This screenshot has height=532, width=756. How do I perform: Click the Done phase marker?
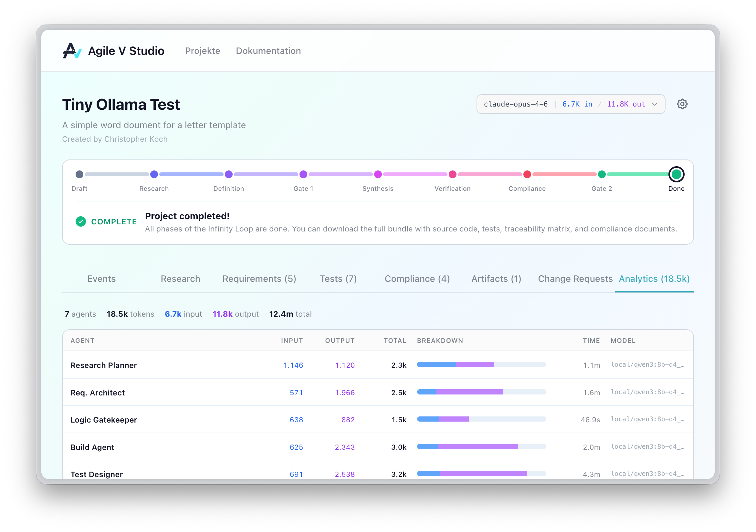tap(676, 174)
